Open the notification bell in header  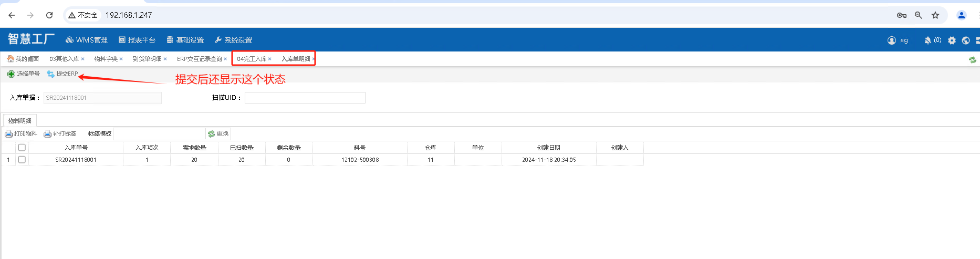927,40
